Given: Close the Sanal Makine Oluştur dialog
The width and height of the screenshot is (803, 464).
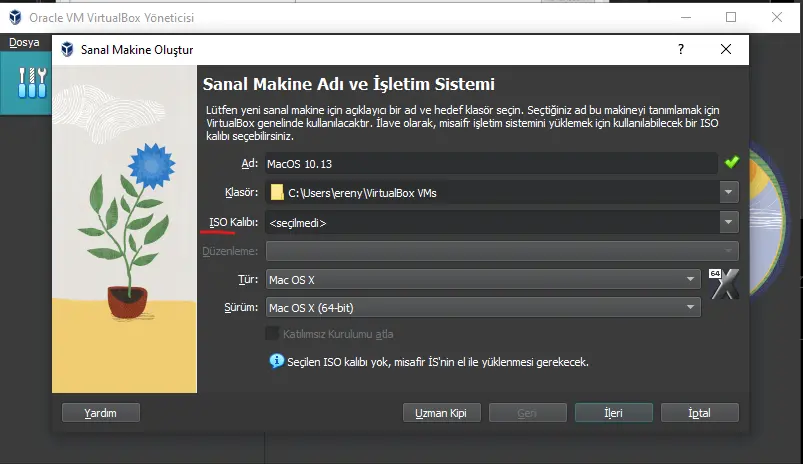Looking at the screenshot, I should pos(726,49).
